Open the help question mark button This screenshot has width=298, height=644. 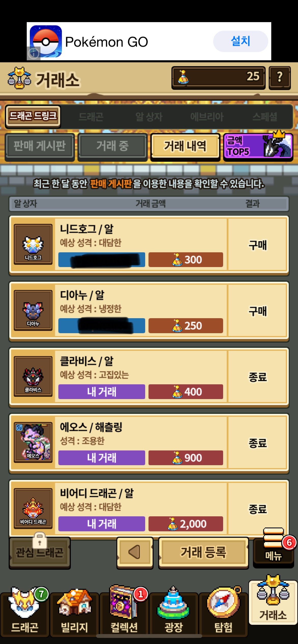[x=280, y=78]
